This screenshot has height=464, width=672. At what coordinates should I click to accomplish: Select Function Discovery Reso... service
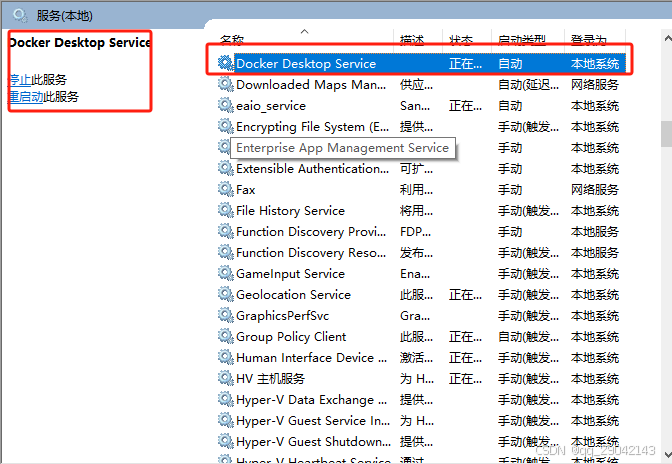tap(311, 252)
